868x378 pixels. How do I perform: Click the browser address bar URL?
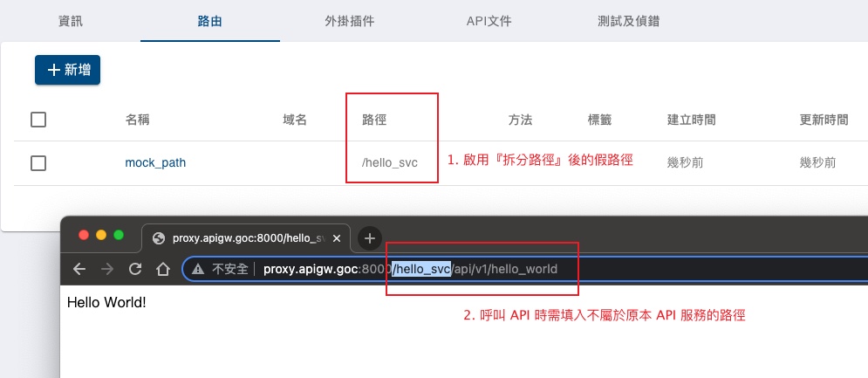pyautogui.click(x=410, y=270)
